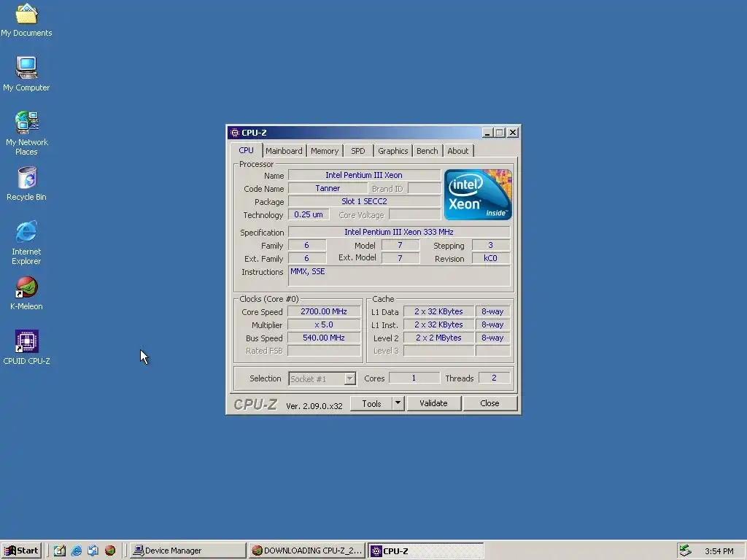This screenshot has height=560, width=747.
Task: Click the Package value Slot 1 SECC2
Action: click(x=364, y=201)
